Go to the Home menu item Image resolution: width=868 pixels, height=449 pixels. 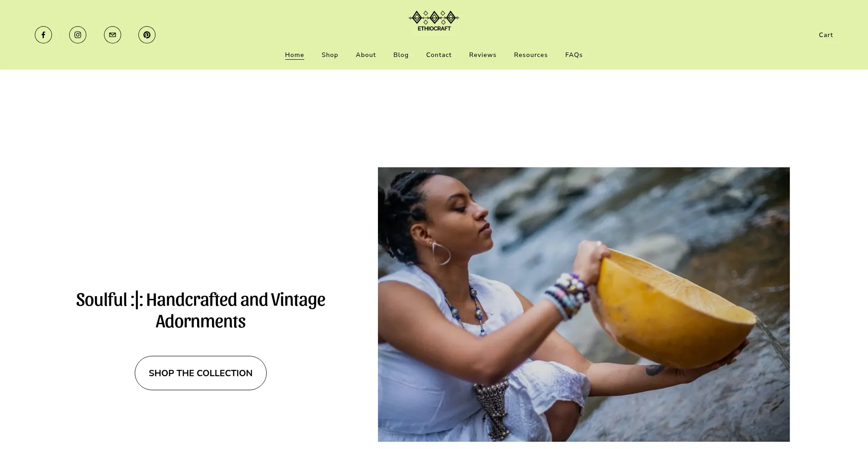click(294, 55)
